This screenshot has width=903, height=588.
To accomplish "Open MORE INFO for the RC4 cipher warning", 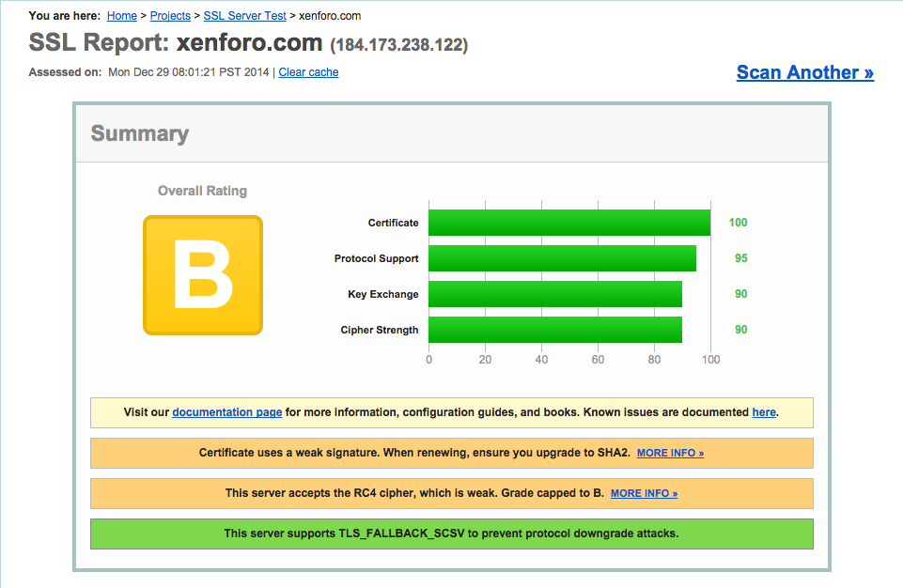I will coord(644,493).
